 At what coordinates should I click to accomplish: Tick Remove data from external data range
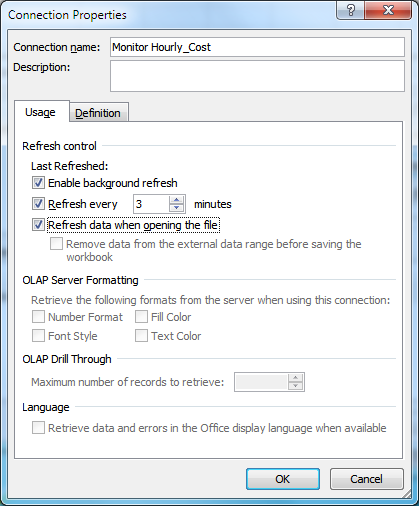[56, 244]
